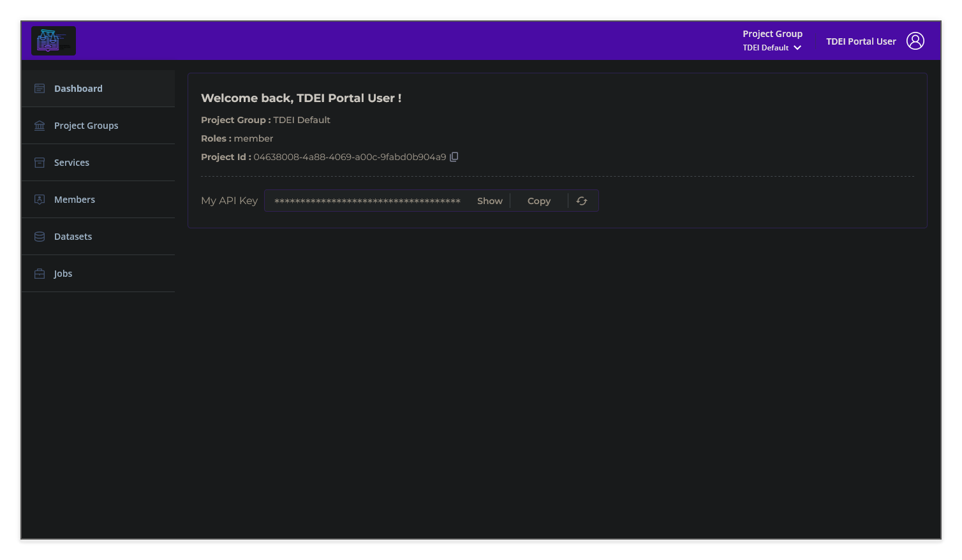The width and height of the screenshot is (962, 560).
Task: Regenerate the API key with the refresh icon
Action: pyautogui.click(x=581, y=200)
